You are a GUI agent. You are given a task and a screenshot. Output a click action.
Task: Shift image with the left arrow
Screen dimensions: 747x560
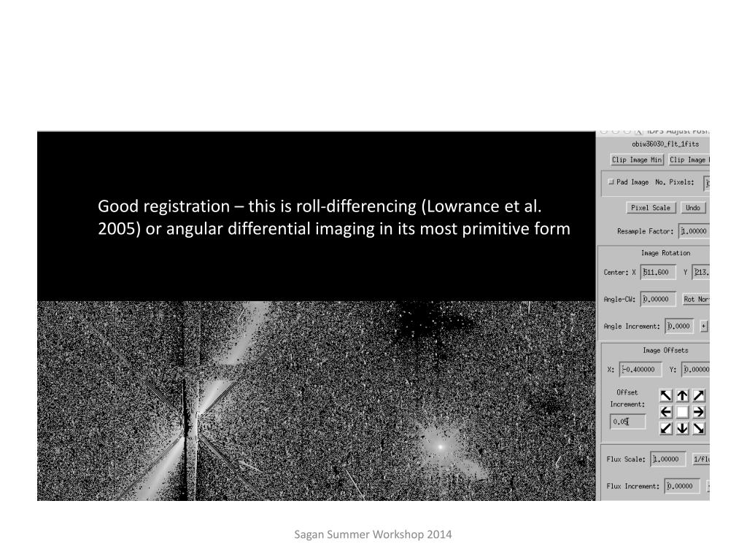click(x=666, y=412)
